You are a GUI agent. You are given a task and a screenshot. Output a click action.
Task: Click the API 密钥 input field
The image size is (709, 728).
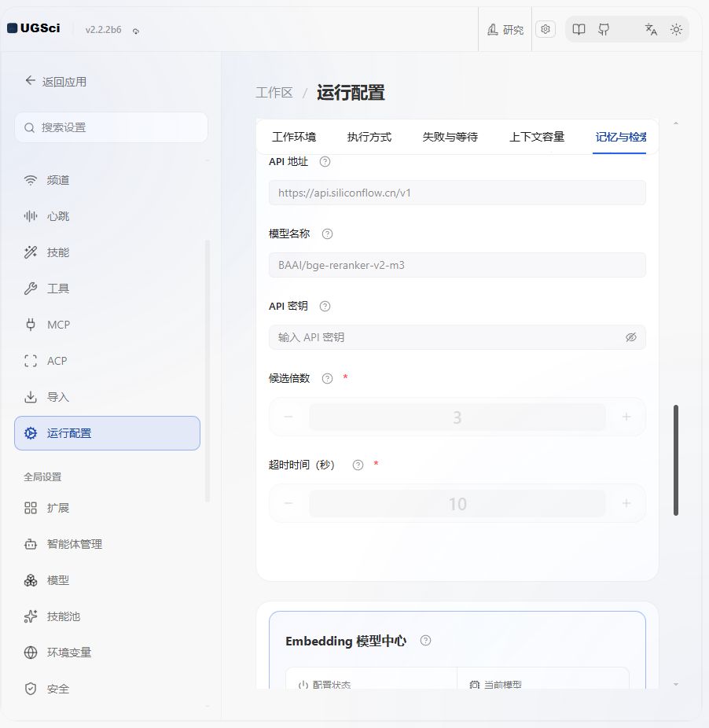[457, 337]
